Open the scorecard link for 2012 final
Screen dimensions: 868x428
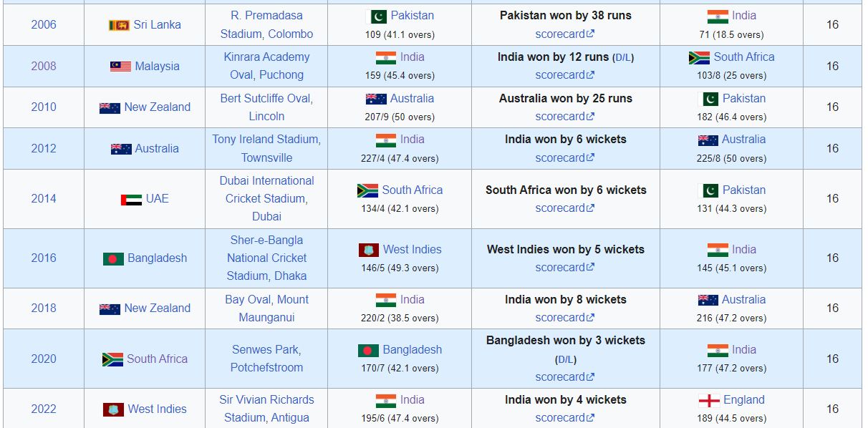565,157
